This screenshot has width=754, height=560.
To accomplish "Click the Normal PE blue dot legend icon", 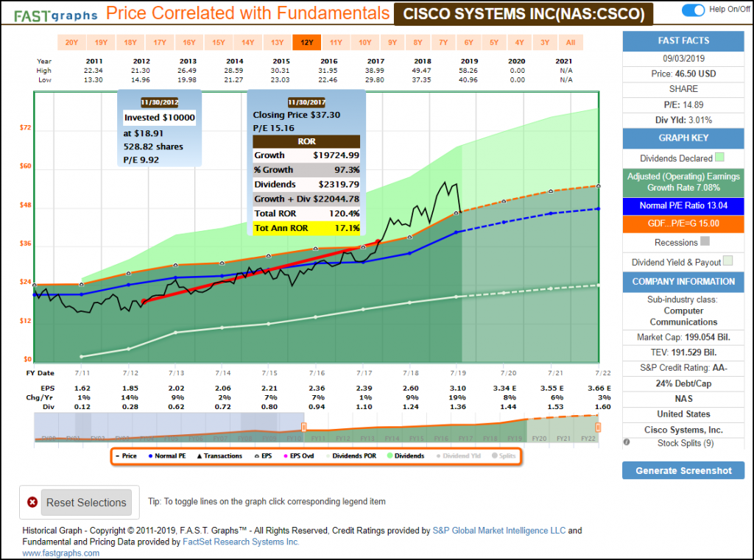I will tap(149, 456).
